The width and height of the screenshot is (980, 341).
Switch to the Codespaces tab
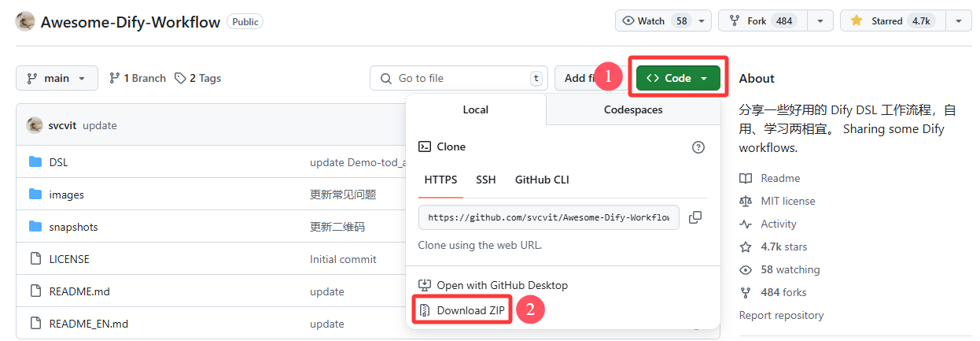[633, 109]
